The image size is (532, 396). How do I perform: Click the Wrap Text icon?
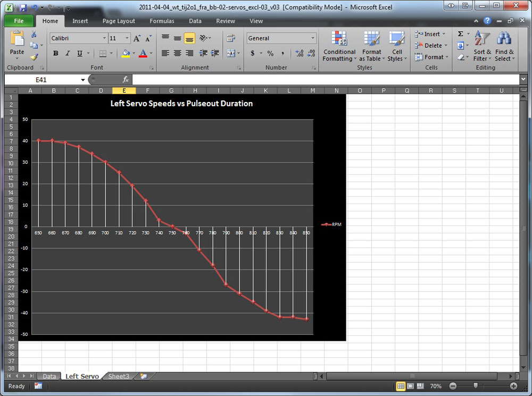click(x=231, y=38)
